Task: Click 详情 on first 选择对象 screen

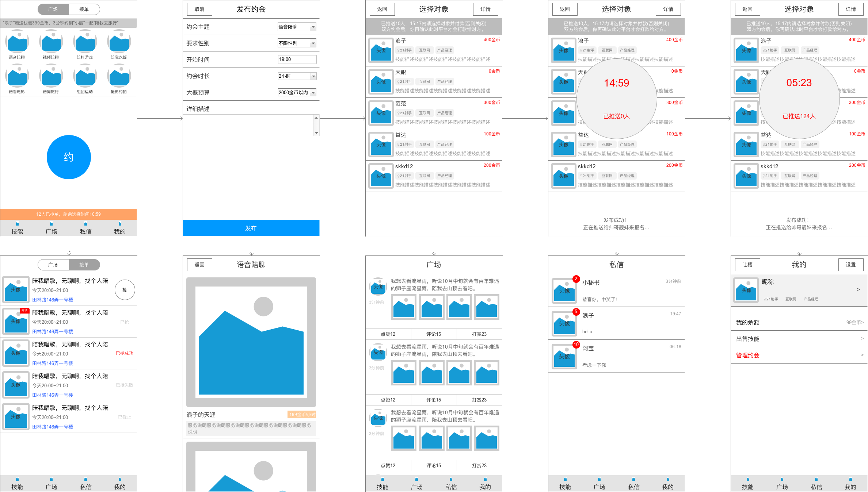Action: (x=486, y=9)
